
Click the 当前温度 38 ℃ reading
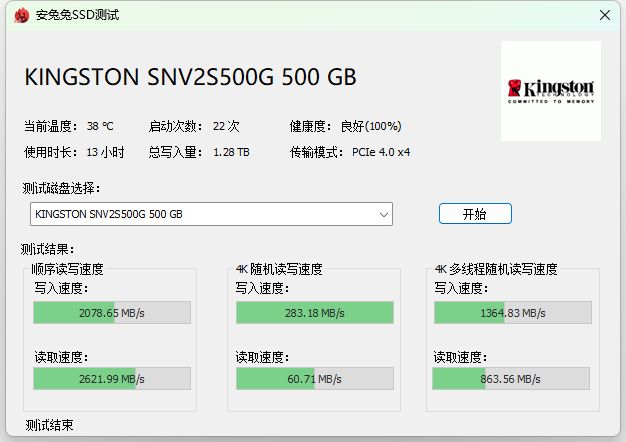click(100, 127)
